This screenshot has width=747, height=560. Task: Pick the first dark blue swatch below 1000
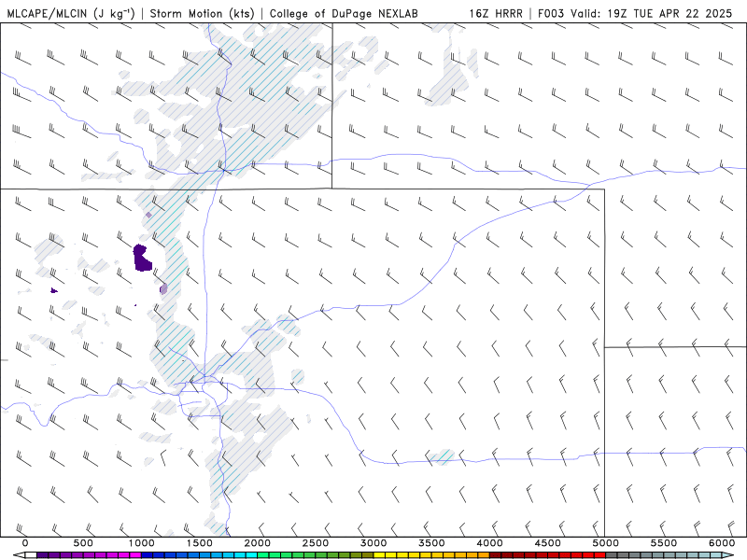pyautogui.click(x=147, y=555)
